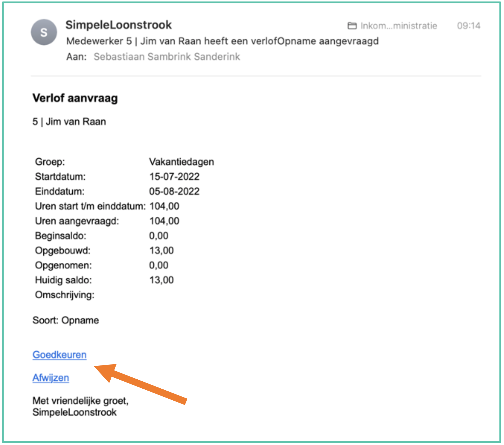Click the Verlof aanvraag heading

75,99
